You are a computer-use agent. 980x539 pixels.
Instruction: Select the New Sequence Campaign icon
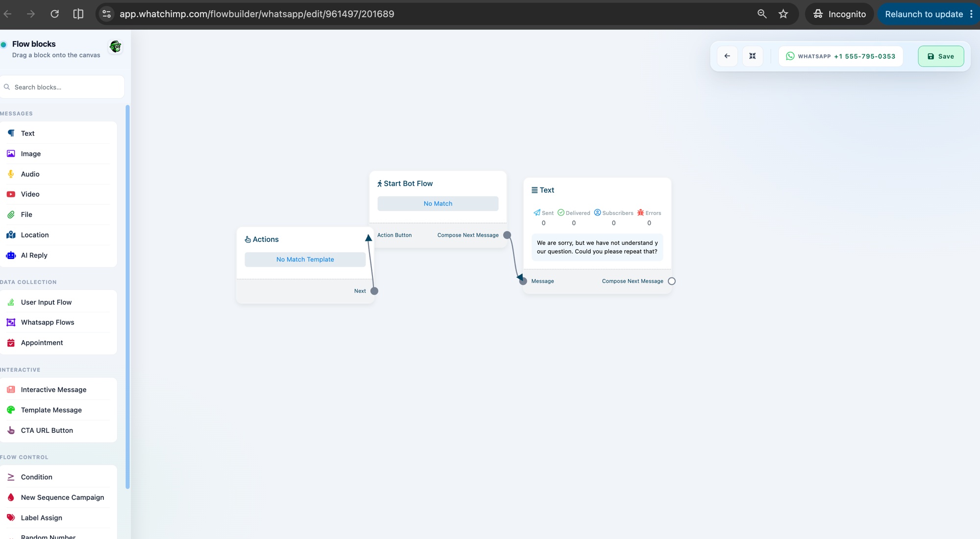tap(11, 497)
